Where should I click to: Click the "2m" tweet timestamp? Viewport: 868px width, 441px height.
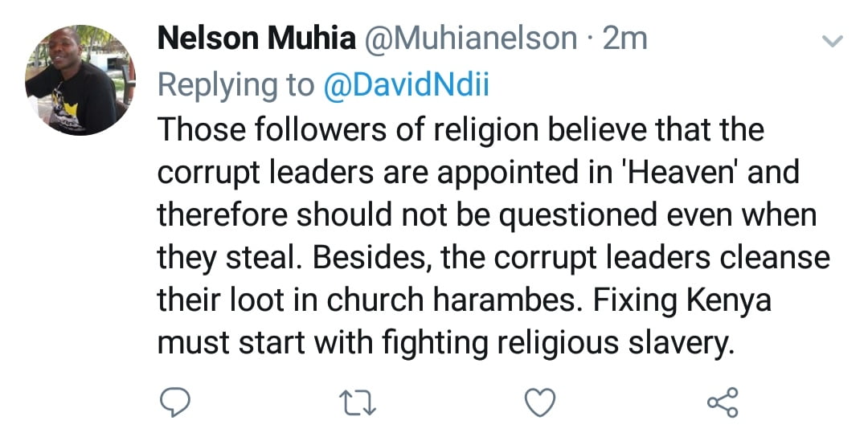[624, 39]
